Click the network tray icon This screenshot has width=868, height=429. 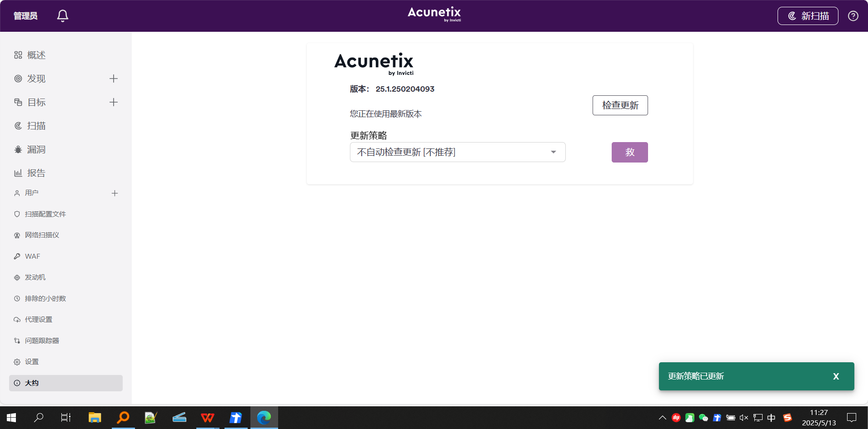click(x=758, y=418)
